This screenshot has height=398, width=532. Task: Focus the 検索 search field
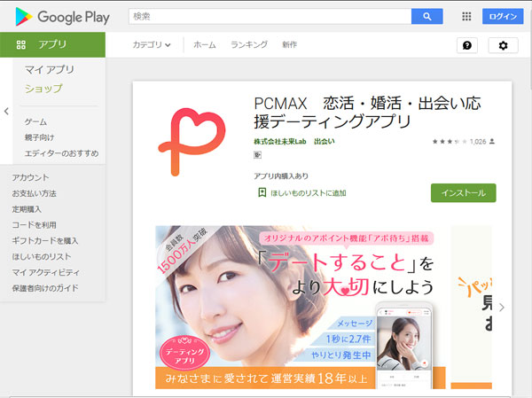(x=270, y=16)
